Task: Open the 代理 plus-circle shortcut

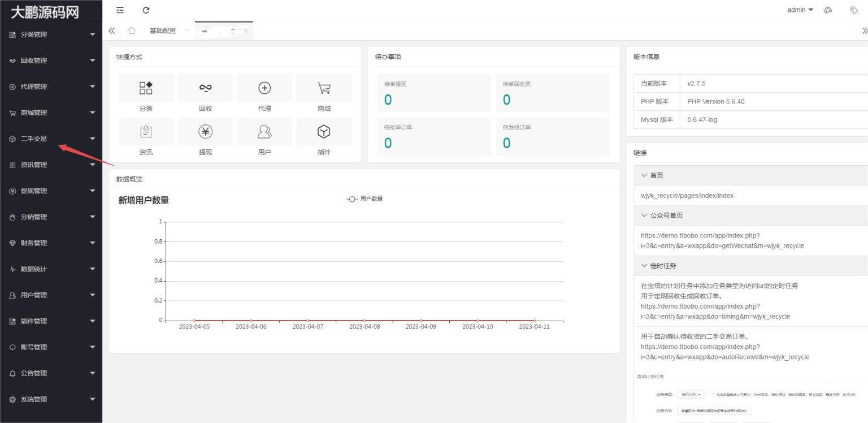Action: click(264, 88)
